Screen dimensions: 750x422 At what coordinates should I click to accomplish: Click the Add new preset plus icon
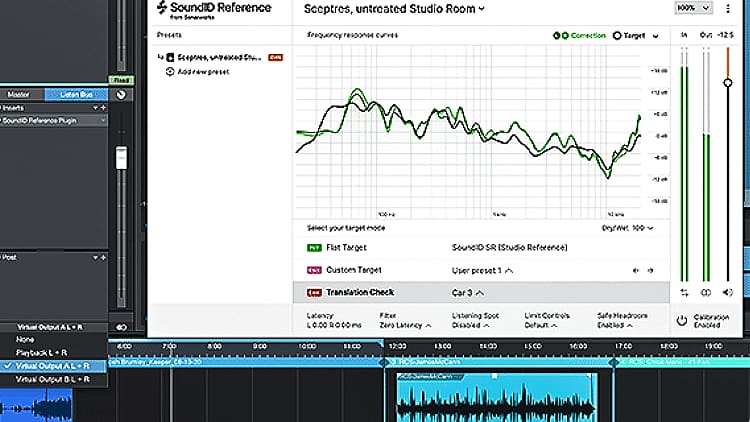click(x=170, y=72)
